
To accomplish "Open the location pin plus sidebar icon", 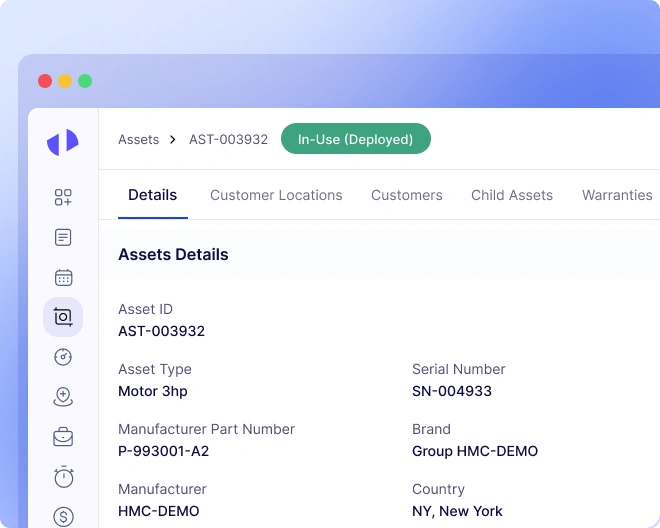I will pyautogui.click(x=63, y=397).
